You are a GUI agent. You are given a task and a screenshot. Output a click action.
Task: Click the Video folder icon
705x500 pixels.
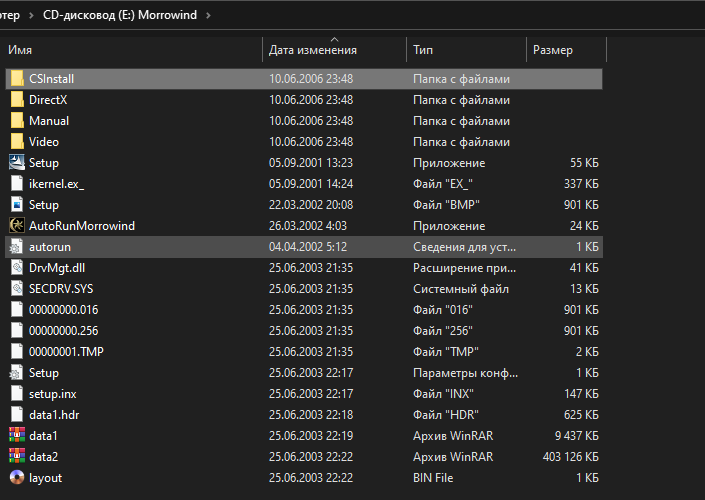pyautogui.click(x=17, y=142)
